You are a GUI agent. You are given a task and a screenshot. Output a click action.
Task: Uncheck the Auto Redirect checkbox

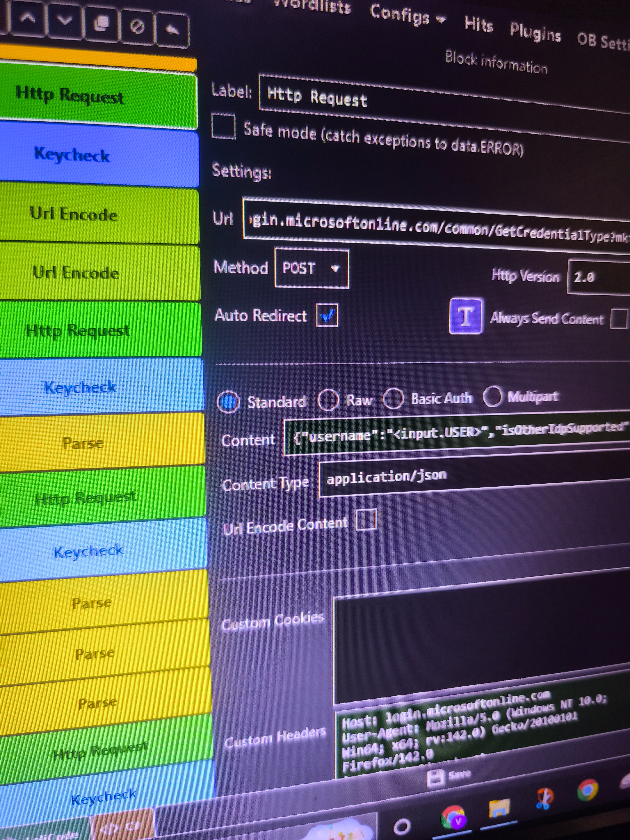pyautogui.click(x=327, y=315)
